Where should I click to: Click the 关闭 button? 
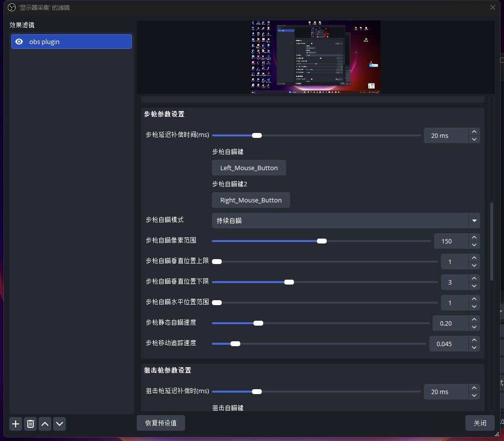coord(480,423)
